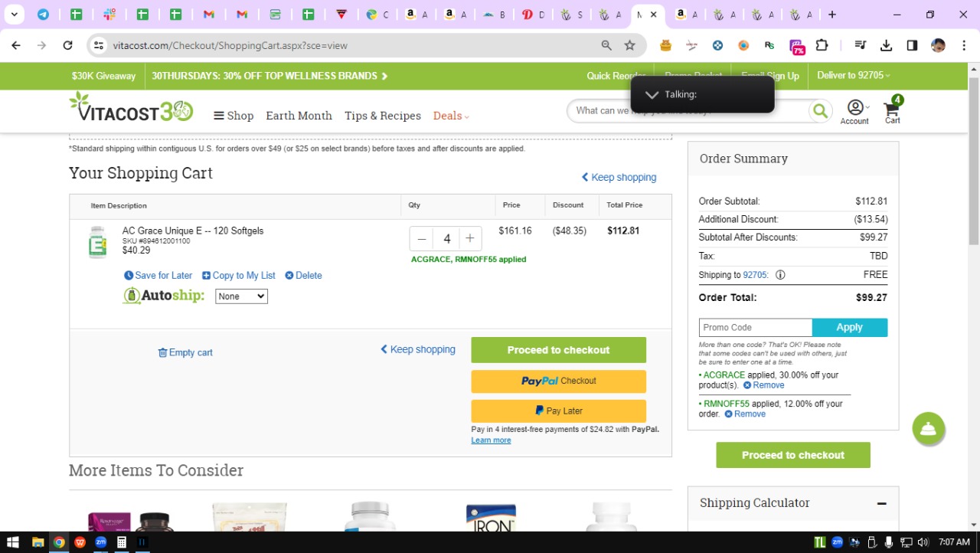Reload the current page
Image resolution: width=980 pixels, height=553 pixels.
point(67,45)
